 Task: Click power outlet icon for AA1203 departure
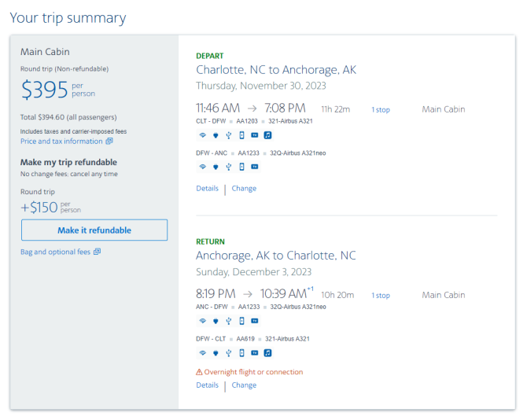(x=216, y=135)
